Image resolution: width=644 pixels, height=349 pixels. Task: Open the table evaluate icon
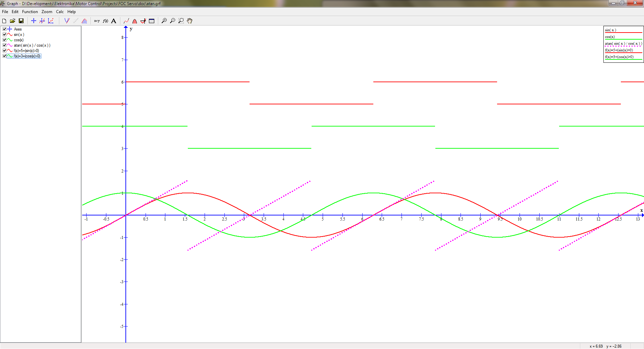[152, 21]
